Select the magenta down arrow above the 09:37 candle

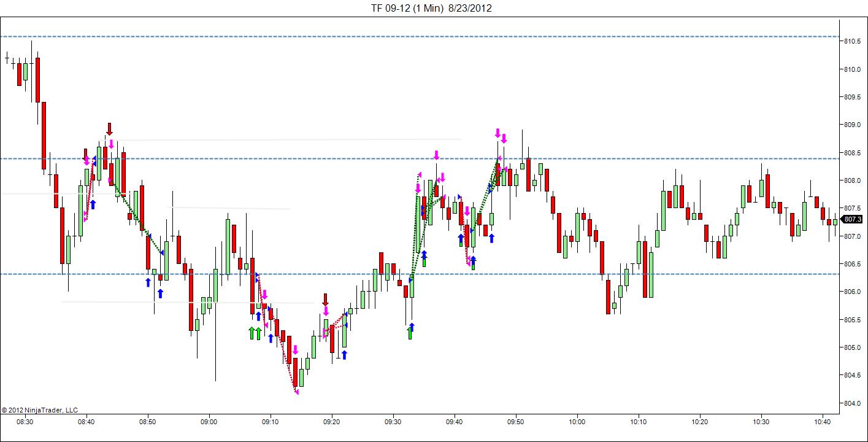coord(436,155)
